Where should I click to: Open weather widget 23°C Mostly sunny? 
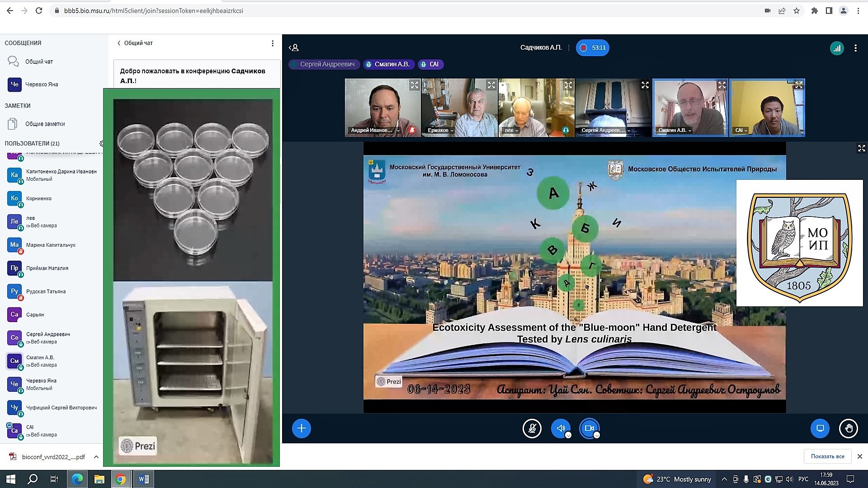click(x=677, y=479)
